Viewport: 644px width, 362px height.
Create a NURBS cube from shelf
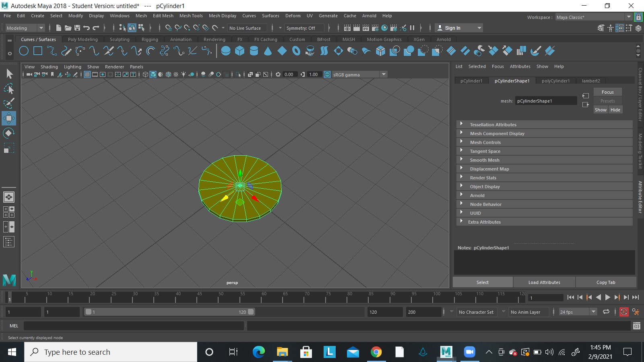pos(240,51)
